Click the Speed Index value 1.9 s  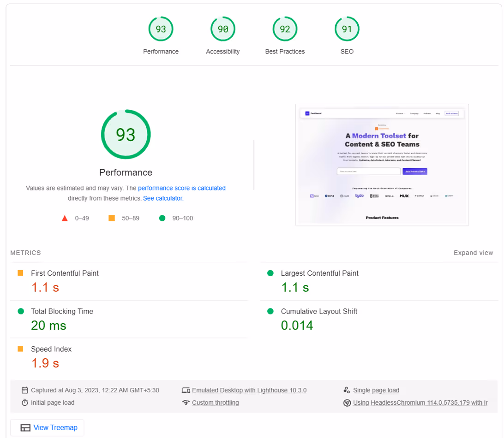pyautogui.click(x=45, y=363)
